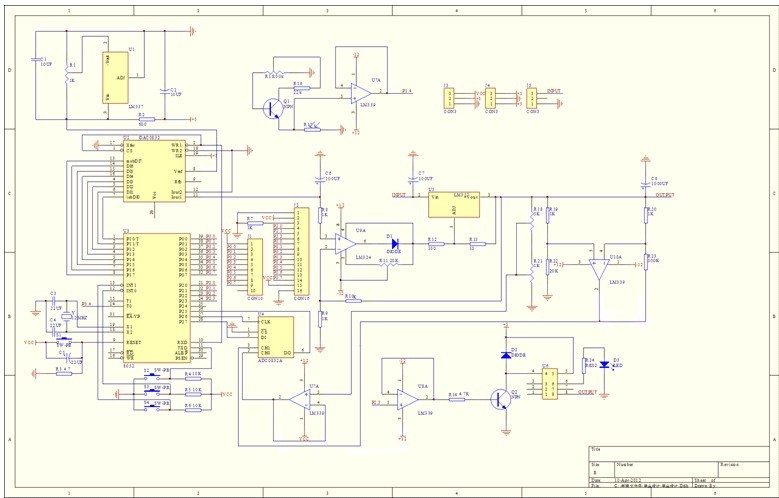Select resistor R4 10K
Viewport: 779px width, 498px height.
(193, 379)
